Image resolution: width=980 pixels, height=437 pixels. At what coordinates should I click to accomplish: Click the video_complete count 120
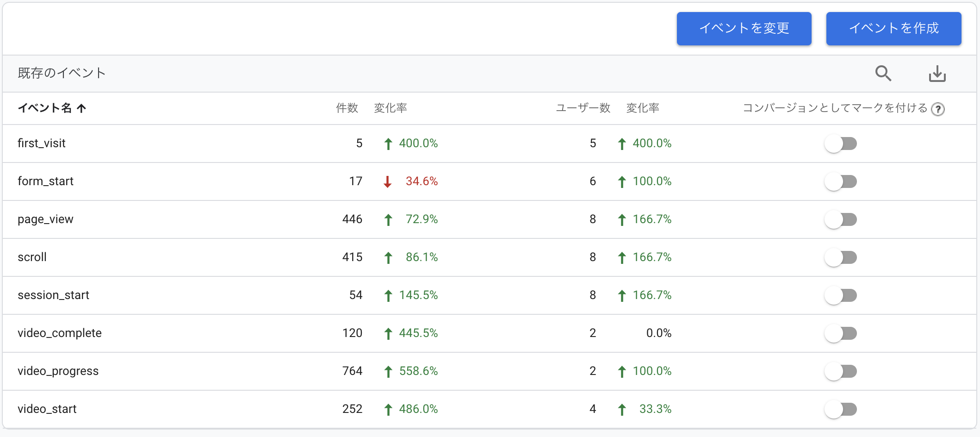[352, 333]
